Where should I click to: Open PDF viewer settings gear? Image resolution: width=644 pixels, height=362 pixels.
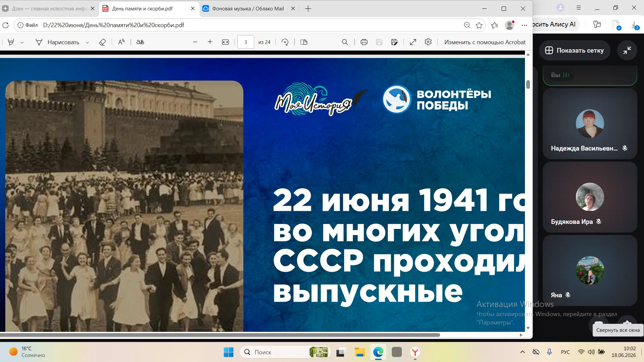pos(428,42)
